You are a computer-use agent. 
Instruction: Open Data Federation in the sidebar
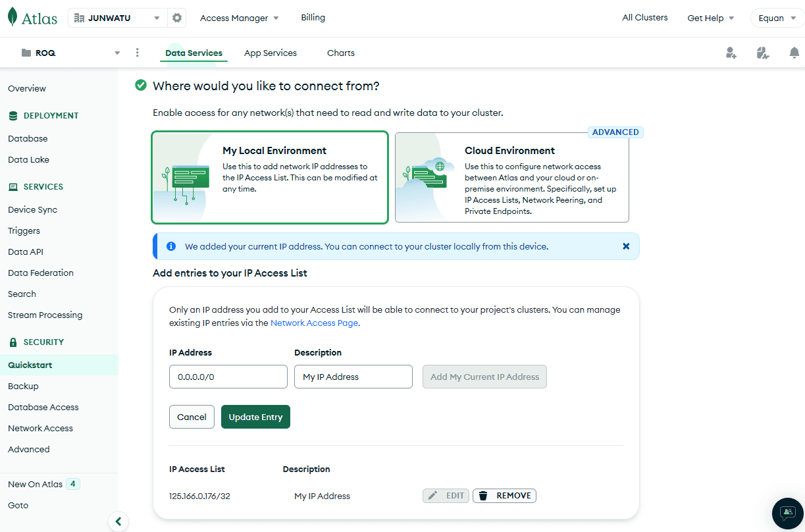[41, 273]
